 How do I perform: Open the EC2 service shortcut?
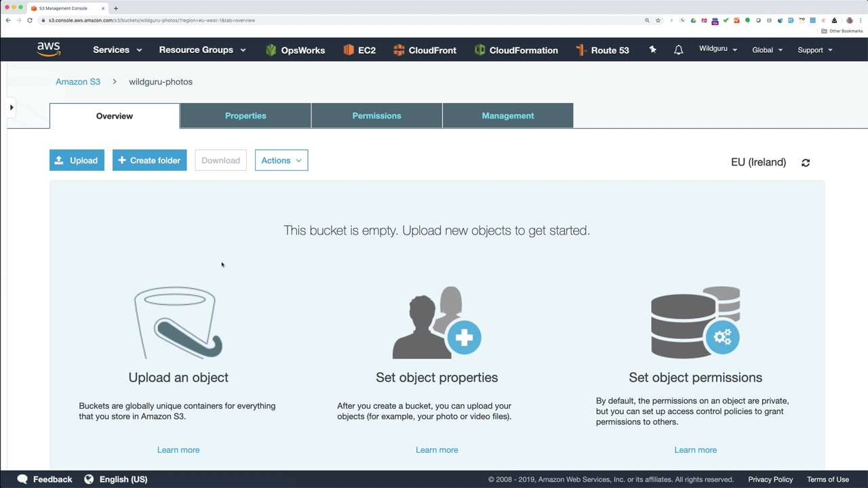[x=359, y=50]
